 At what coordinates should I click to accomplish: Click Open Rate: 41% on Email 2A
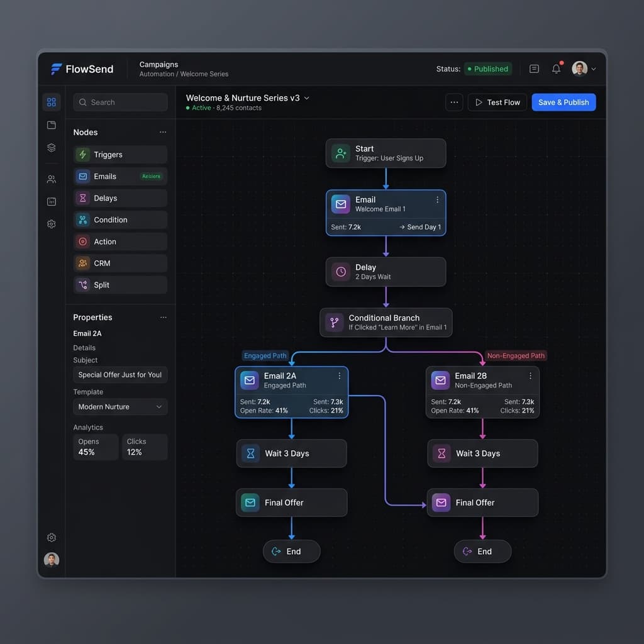[264, 411]
